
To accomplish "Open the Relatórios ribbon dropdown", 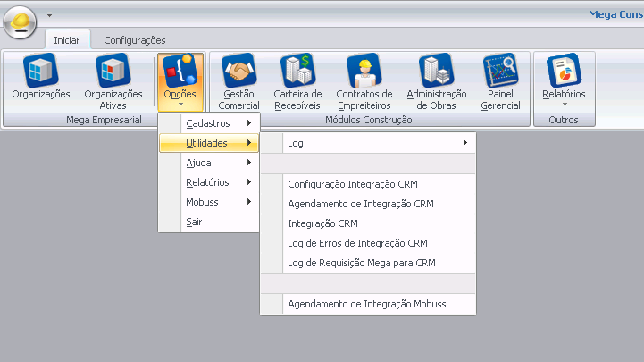I will [x=564, y=81].
